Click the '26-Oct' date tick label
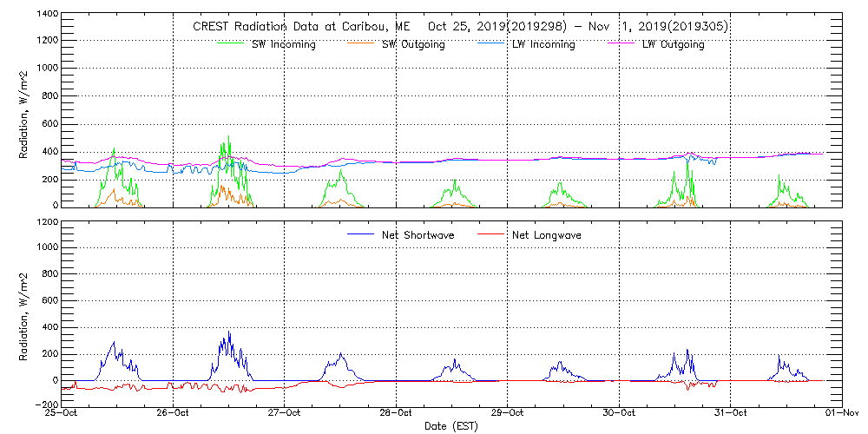868x434 pixels. [x=174, y=412]
